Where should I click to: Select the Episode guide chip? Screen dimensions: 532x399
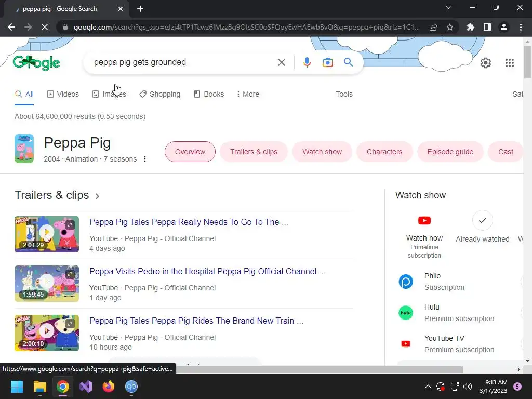[450, 152]
